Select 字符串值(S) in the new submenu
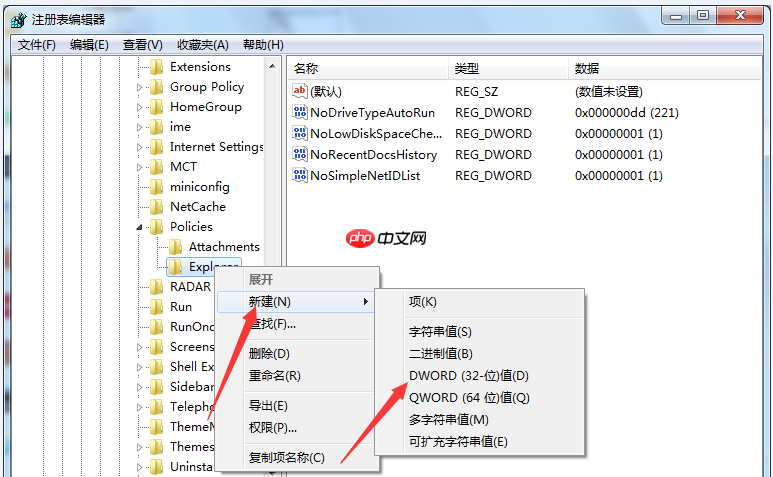The width and height of the screenshot is (773, 477). (x=440, y=332)
